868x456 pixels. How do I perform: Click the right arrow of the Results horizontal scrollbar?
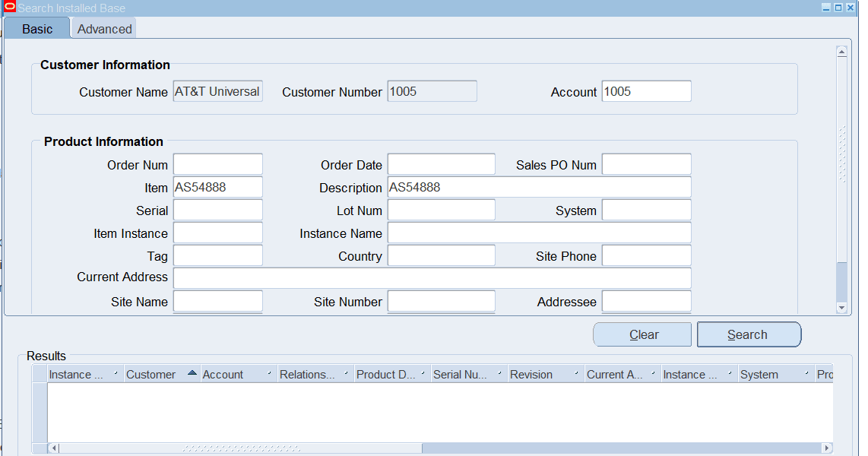pos(826,448)
